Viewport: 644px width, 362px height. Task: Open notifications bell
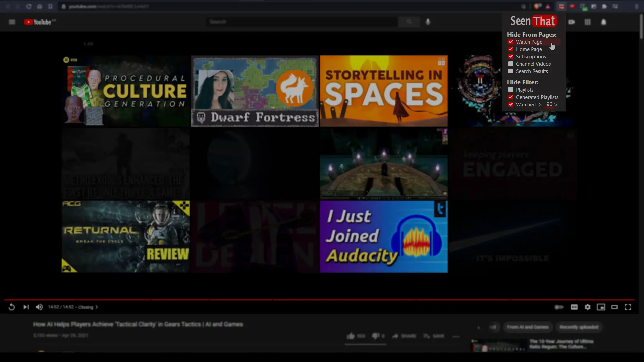[603, 22]
